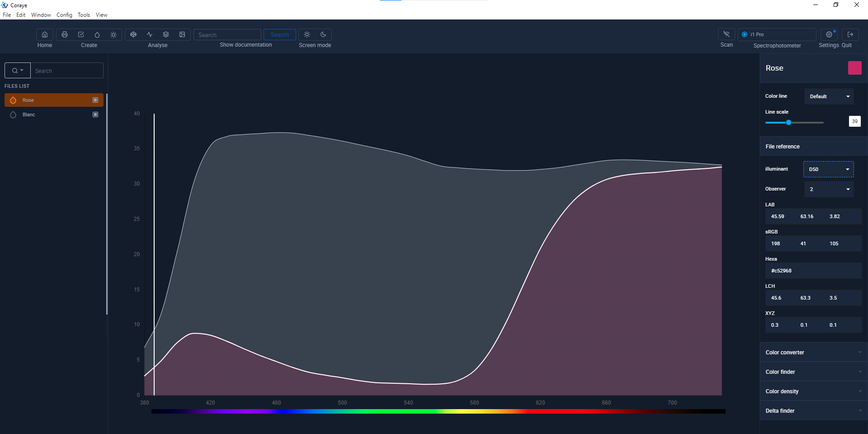Click the droplet icon of the Rose file
The width and height of the screenshot is (868, 434).
point(13,100)
